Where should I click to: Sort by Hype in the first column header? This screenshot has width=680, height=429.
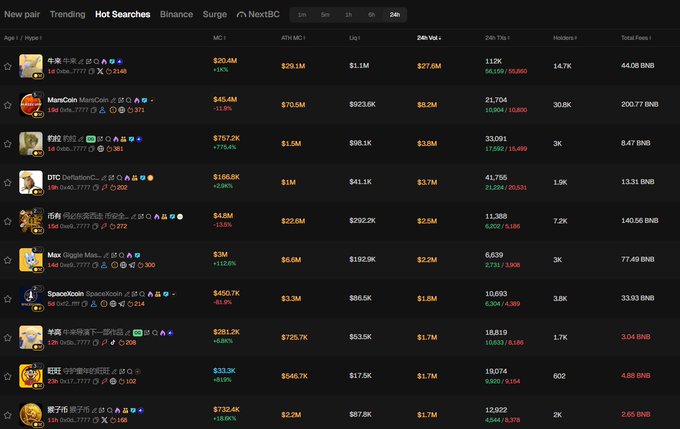coord(33,38)
